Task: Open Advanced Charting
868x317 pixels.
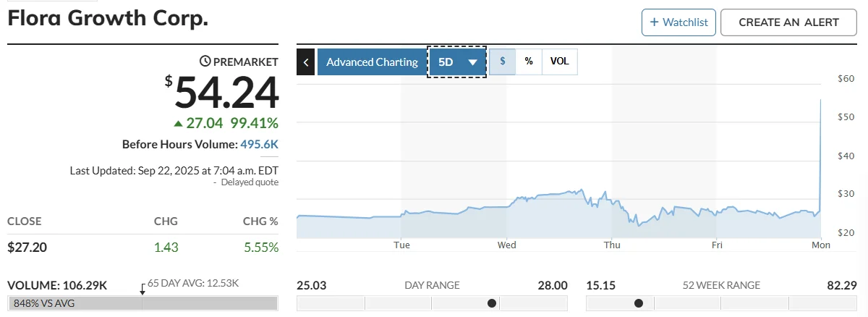Action: coord(372,62)
